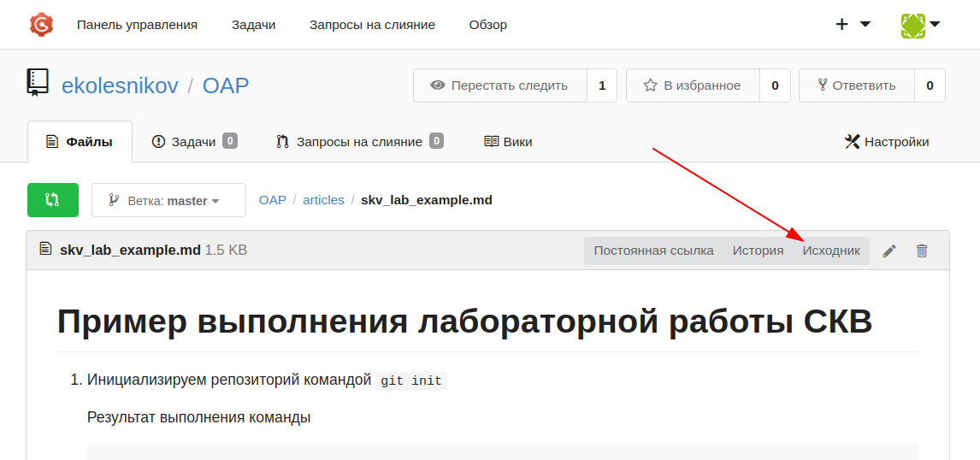Click the green compare branches icon button
This screenshot has height=460, width=980.
coord(53,200)
